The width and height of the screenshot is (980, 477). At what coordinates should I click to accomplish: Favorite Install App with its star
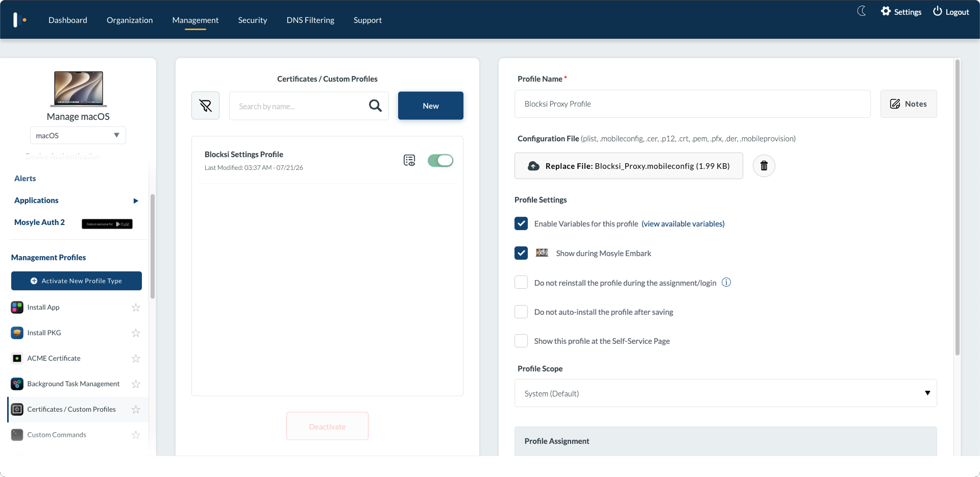(x=136, y=307)
